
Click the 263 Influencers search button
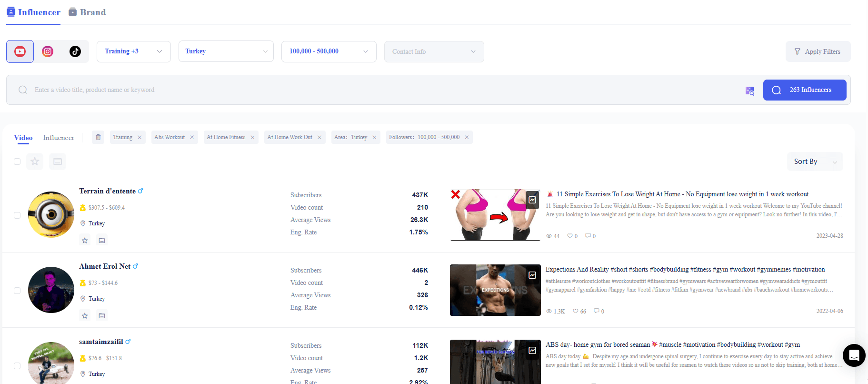pyautogui.click(x=804, y=90)
